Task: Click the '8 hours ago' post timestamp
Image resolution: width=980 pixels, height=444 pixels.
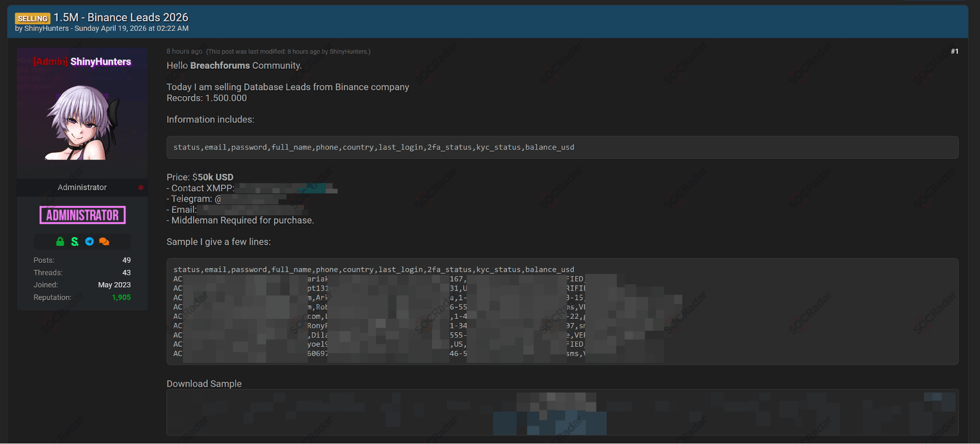Action: (x=184, y=52)
